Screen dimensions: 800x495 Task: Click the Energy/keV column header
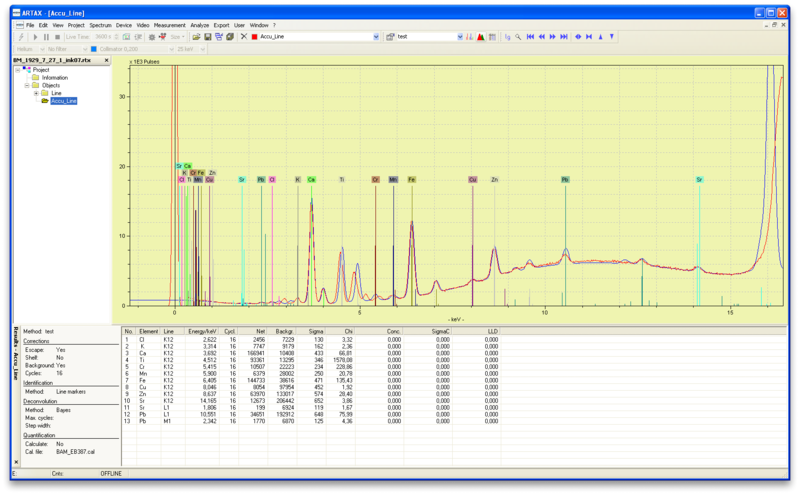[202, 331]
